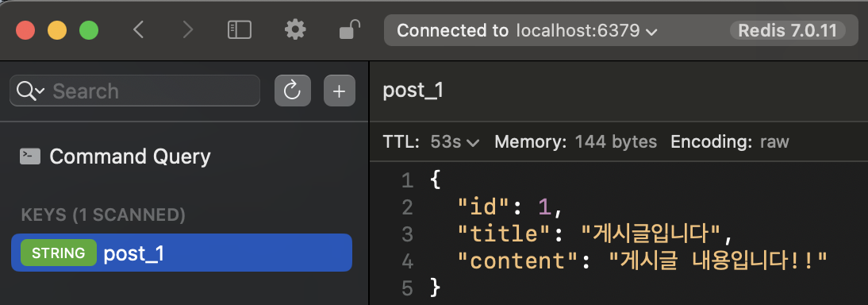Go forward with the right arrow
The image size is (868, 305).
pyautogui.click(x=188, y=30)
